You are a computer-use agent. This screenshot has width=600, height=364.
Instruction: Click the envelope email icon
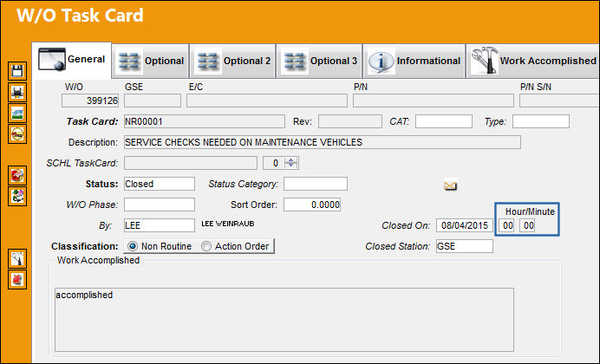[450, 185]
